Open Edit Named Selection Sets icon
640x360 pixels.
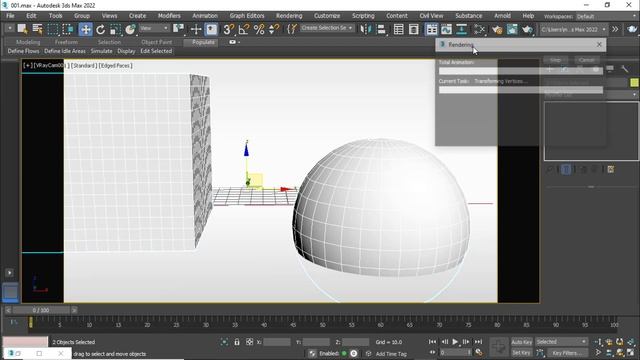291,29
